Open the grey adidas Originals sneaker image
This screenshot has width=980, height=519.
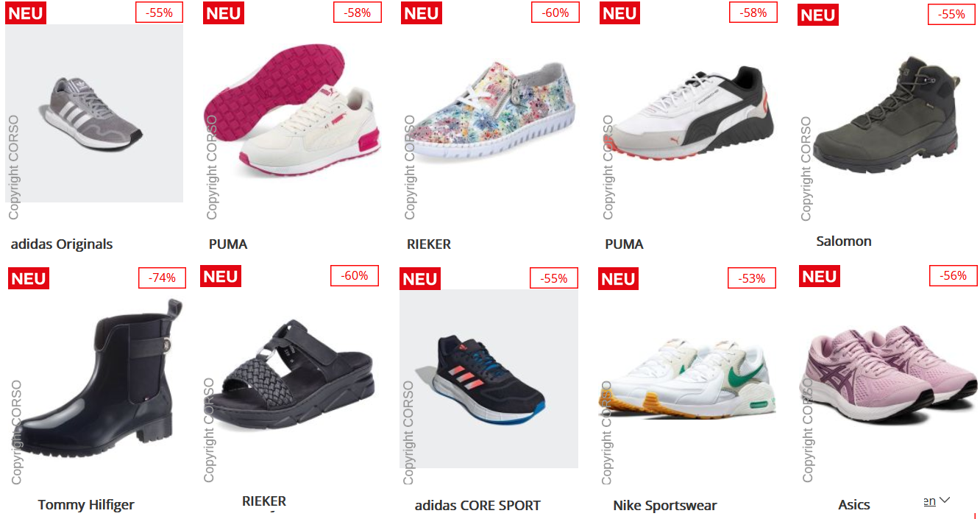(x=94, y=113)
